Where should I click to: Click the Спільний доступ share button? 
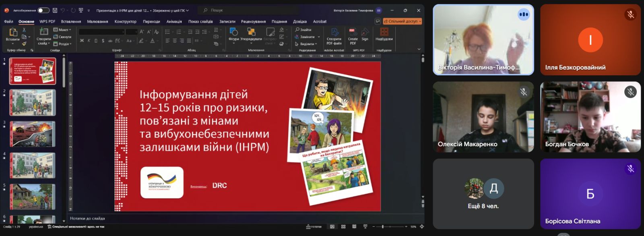(x=402, y=21)
